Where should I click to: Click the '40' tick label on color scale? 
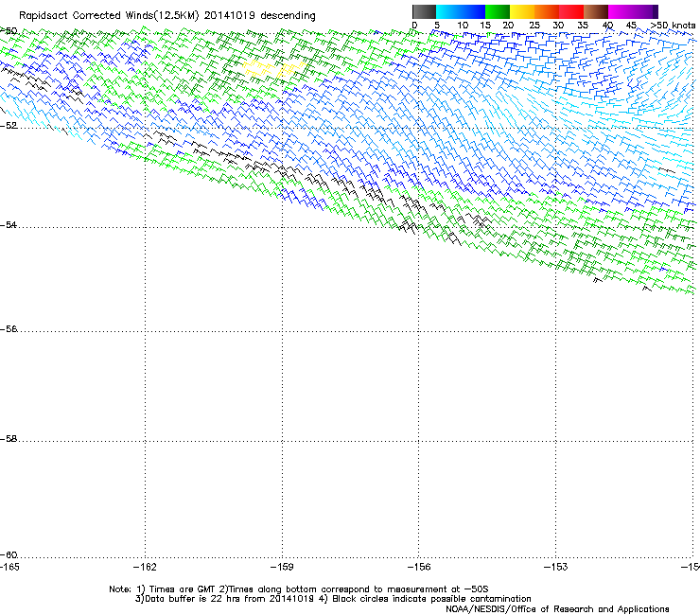click(x=607, y=26)
